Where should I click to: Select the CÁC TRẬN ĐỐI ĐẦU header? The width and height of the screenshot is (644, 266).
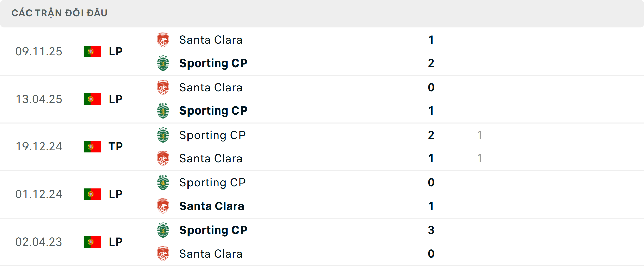pos(60,13)
